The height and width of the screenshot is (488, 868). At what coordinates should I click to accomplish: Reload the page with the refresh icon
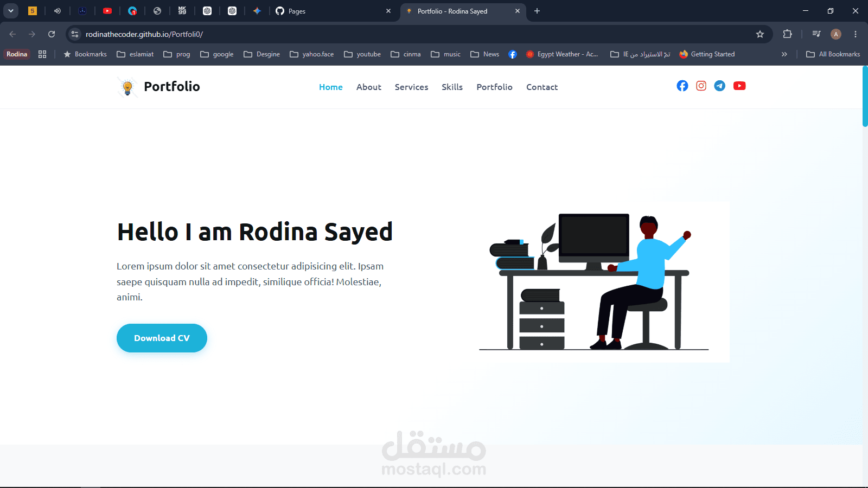pos(52,34)
